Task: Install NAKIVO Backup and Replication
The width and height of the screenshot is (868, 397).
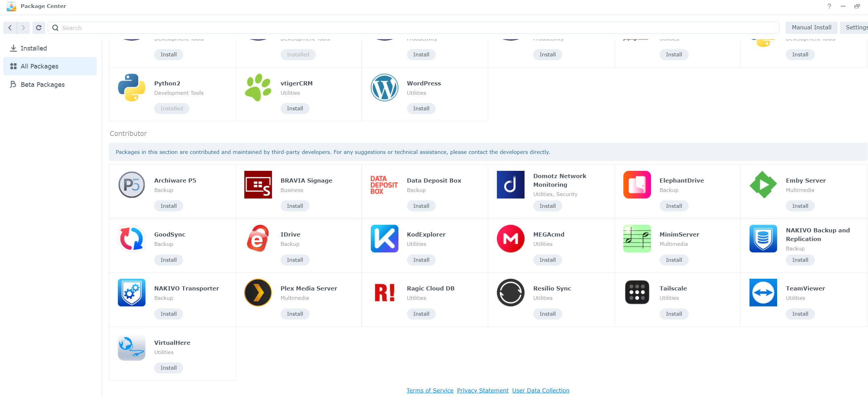Action: [800, 260]
